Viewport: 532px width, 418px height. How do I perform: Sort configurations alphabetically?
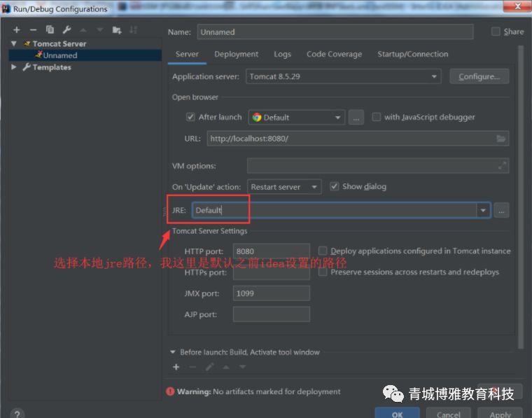133,30
